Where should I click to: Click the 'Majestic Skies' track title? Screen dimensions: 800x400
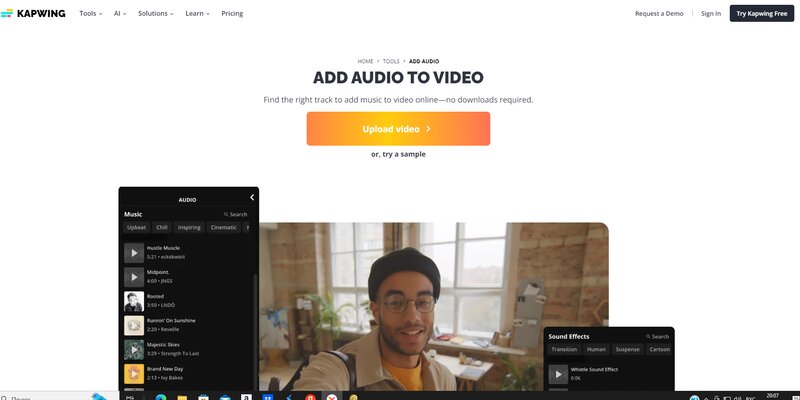tap(164, 345)
